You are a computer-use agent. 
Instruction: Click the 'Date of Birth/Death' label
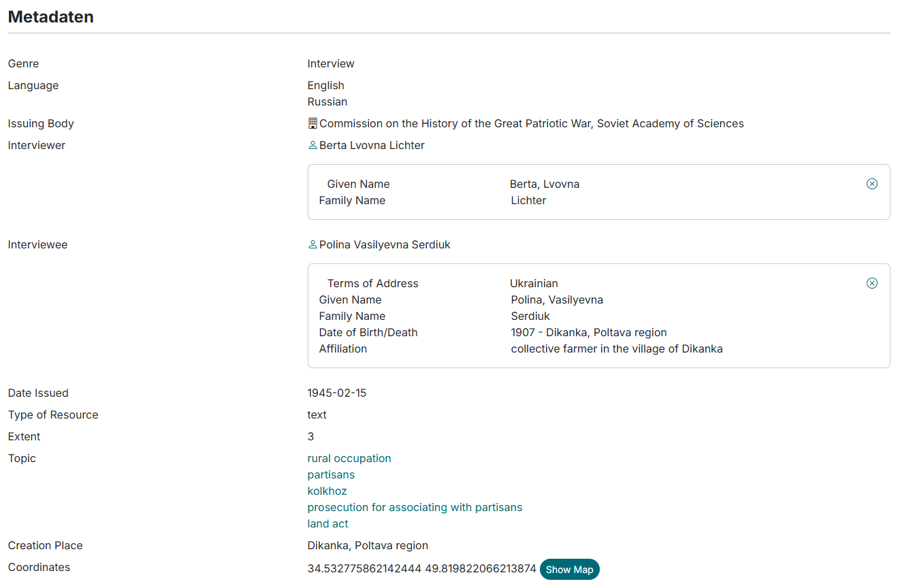pos(368,332)
